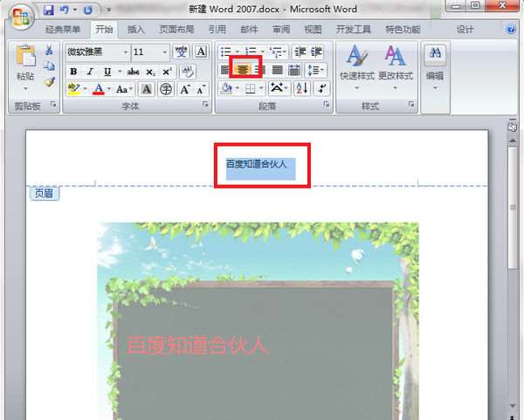Toggle subscript formatting
Screen dimensions: 524x420
[150, 72]
